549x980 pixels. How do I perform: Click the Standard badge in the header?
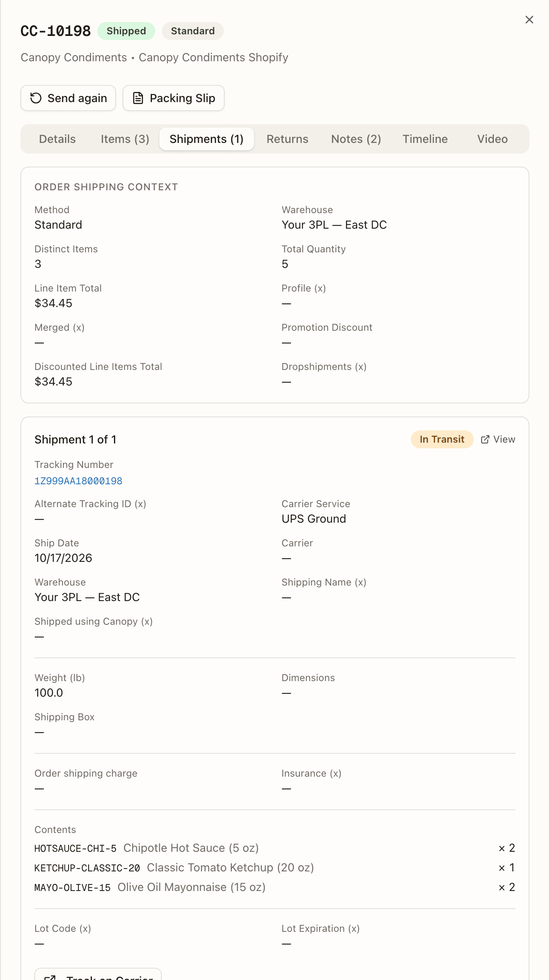pyautogui.click(x=193, y=31)
